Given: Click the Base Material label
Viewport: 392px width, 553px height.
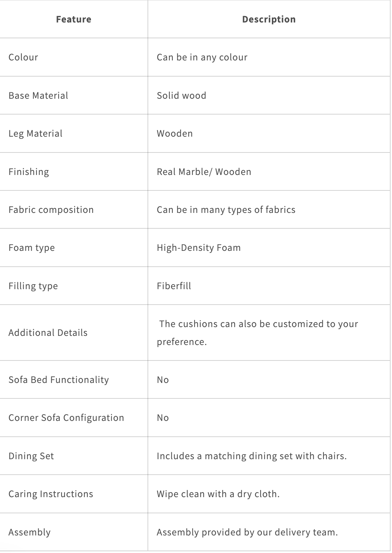Looking at the screenshot, I should point(38,95).
